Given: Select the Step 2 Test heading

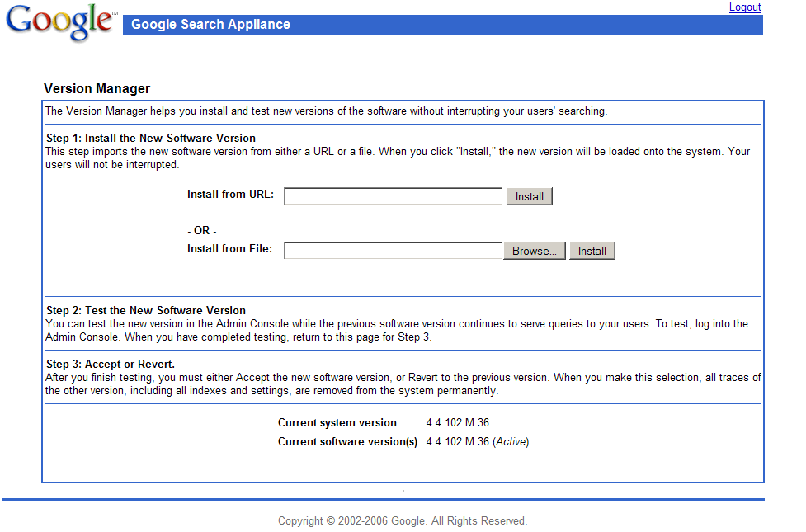Looking at the screenshot, I should (x=146, y=310).
